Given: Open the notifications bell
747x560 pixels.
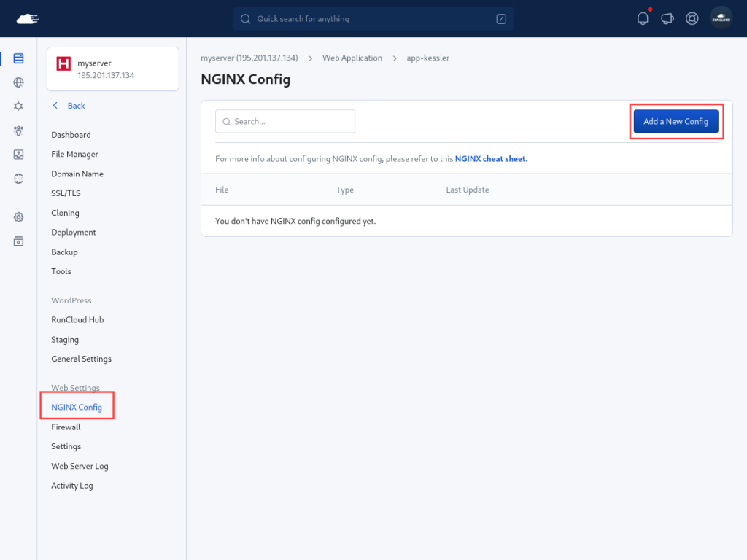Looking at the screenshot, I should click(x=643, y=19).
